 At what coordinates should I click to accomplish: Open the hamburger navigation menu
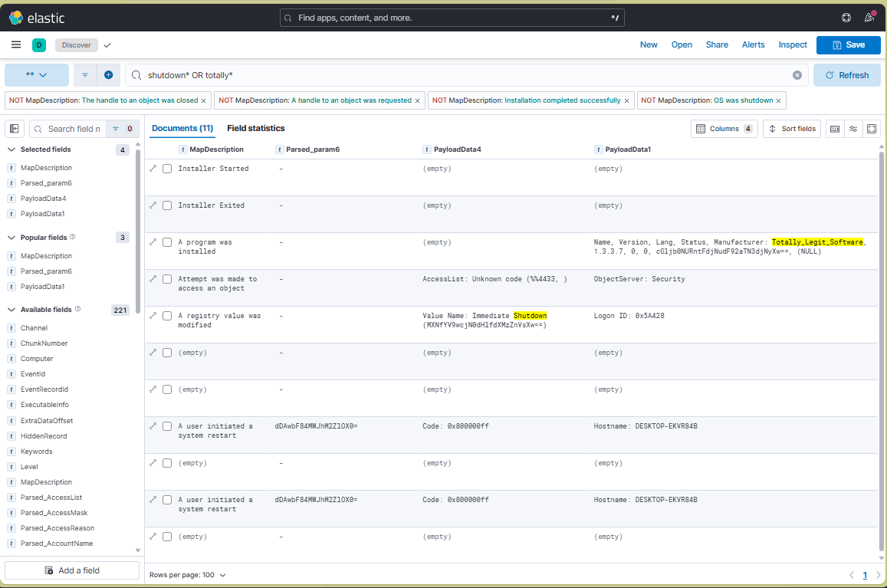pos(16,44)
